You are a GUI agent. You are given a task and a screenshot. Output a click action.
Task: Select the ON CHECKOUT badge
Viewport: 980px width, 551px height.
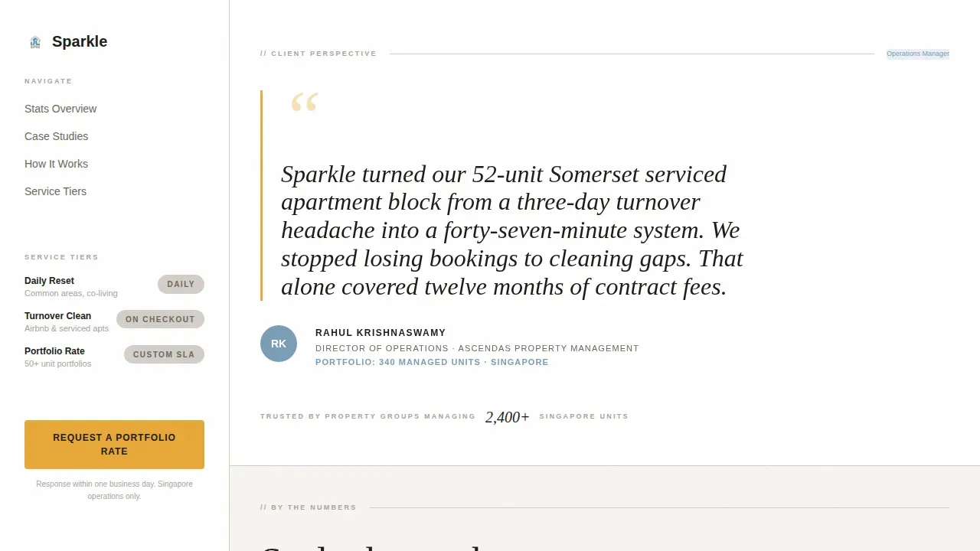(x=160, y=319)
